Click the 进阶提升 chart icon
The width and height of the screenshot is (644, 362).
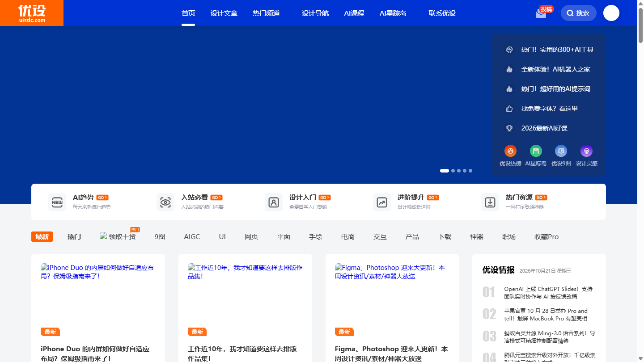[x=382, y=202]
